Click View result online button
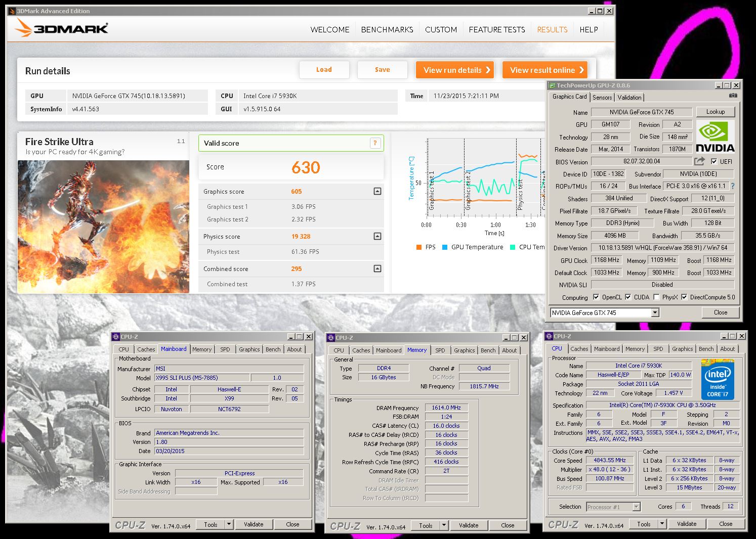756x539 pixels. [x=545, y=70]
